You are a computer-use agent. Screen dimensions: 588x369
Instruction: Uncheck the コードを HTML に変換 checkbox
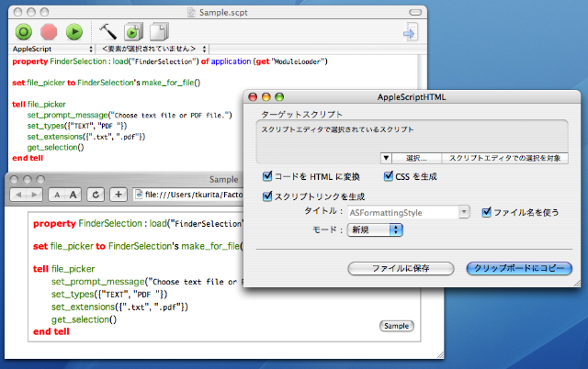pyautogui.click(x=267, y=176)
